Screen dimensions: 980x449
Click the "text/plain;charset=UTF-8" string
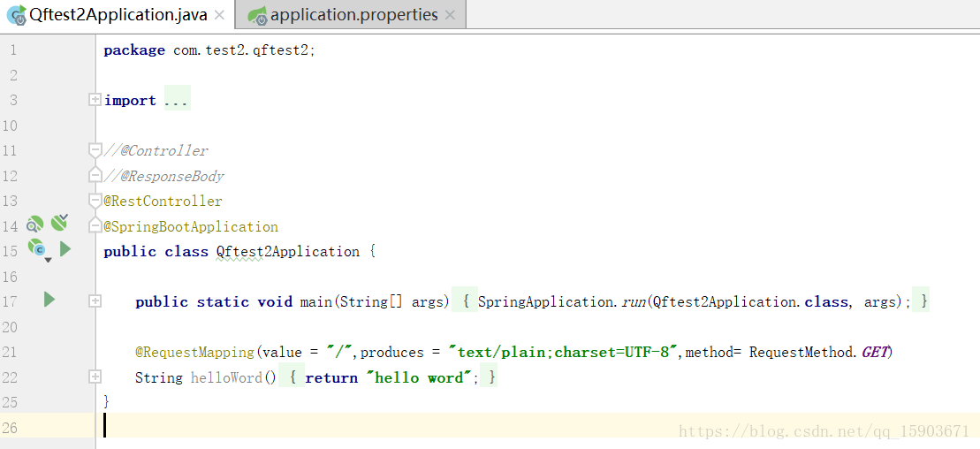pos(564,352)
